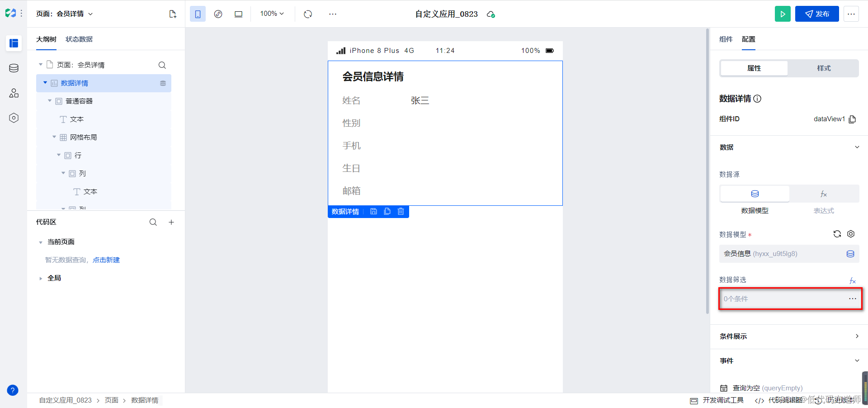Open the top-right more menu ellipsis

pos(851,14)
